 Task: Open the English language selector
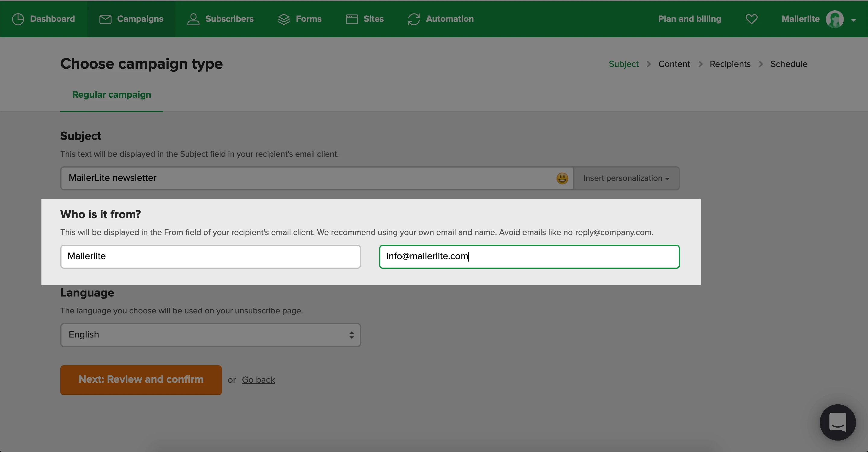point(210,335)
